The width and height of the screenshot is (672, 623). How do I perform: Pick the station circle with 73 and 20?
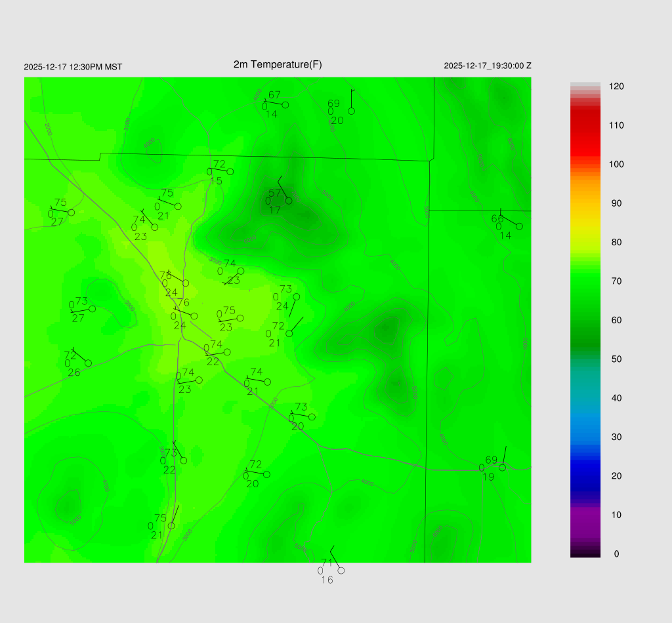coord(312,417)
